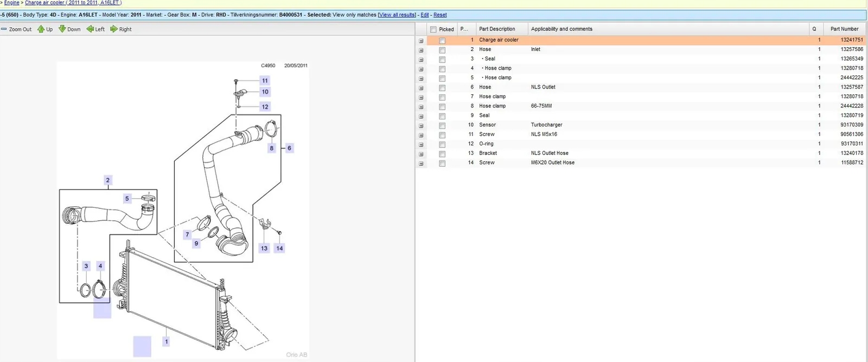The height and width of the screenshot is (362, 868).
Task: Select callout number 6 on diagram
Action: point(289,148)
